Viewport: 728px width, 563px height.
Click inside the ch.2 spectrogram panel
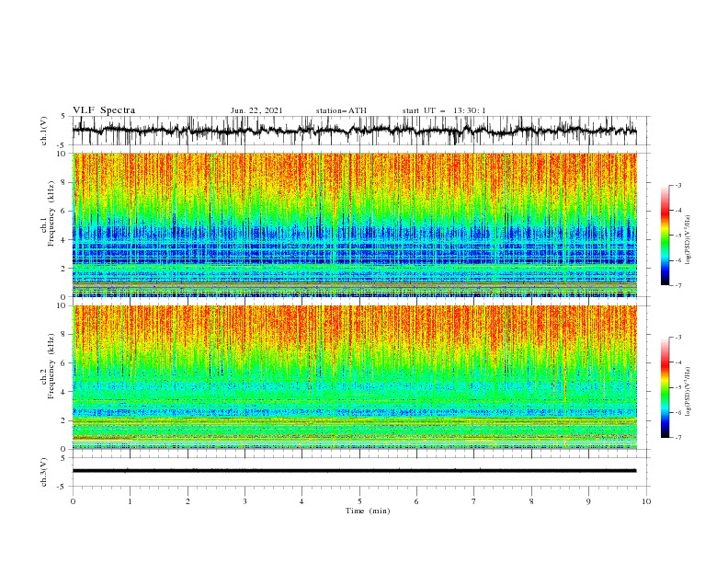point(354,377)
